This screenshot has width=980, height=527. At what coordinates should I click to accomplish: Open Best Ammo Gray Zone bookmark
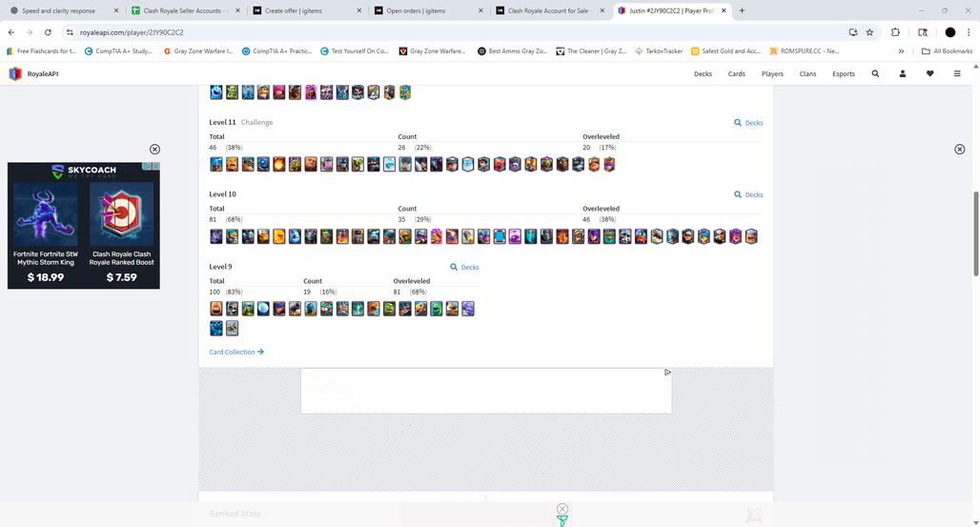[x=513, y=51]
